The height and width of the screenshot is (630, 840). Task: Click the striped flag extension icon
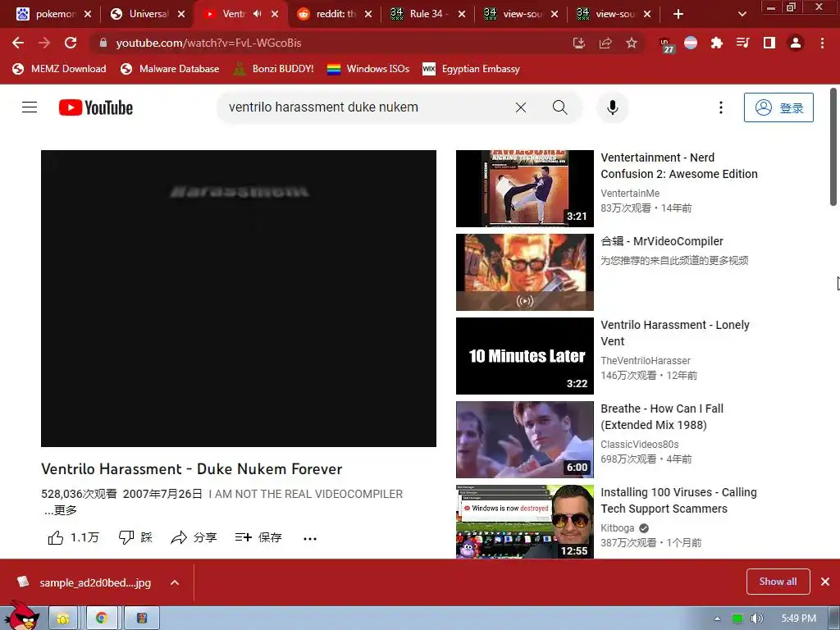(x=691, y=43)
